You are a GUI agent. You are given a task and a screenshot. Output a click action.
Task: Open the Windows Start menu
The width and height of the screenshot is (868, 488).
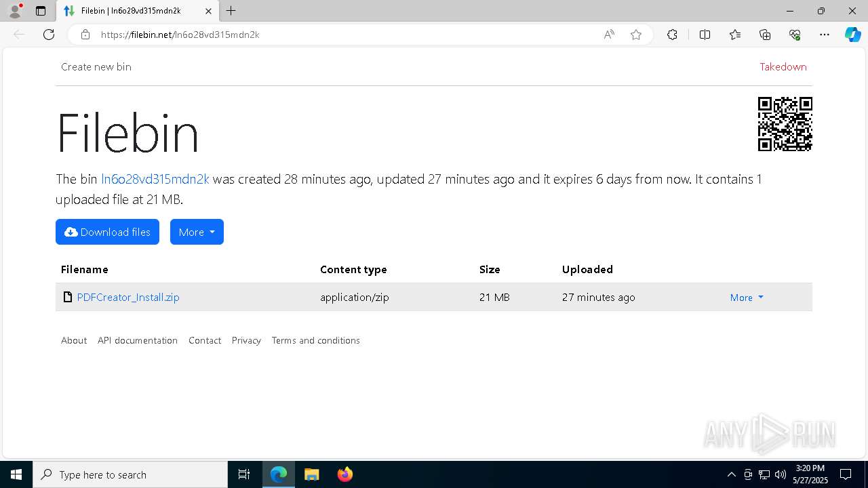pos(16,474)
